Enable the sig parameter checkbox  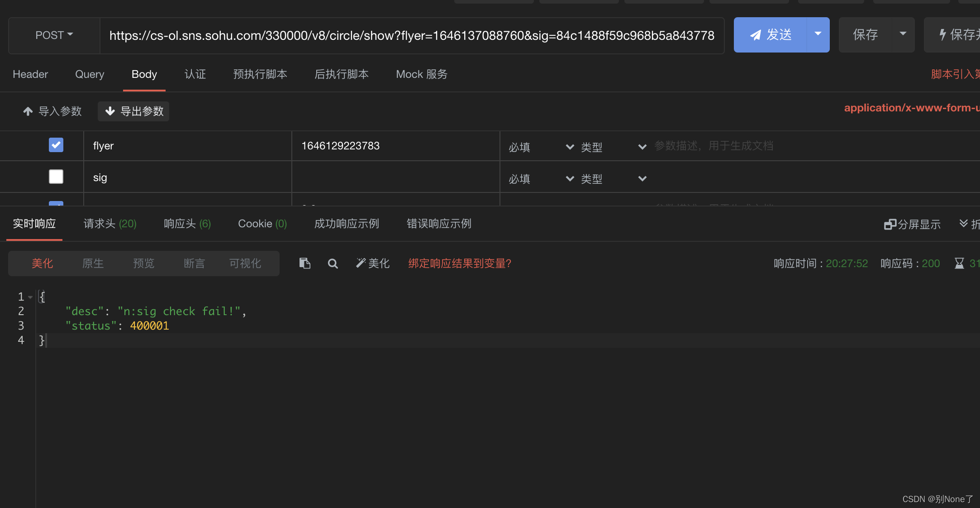[x=56, y=176]
